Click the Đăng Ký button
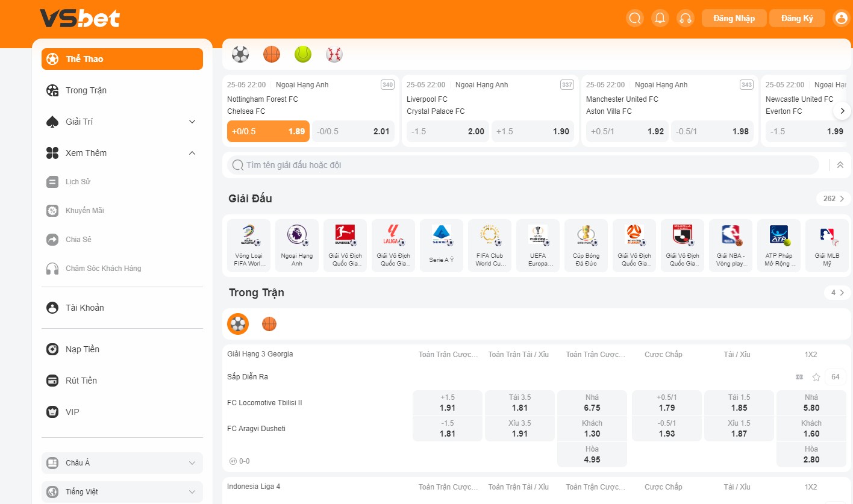Viewport: 853px width, 504px height. [x=797, y=18]
